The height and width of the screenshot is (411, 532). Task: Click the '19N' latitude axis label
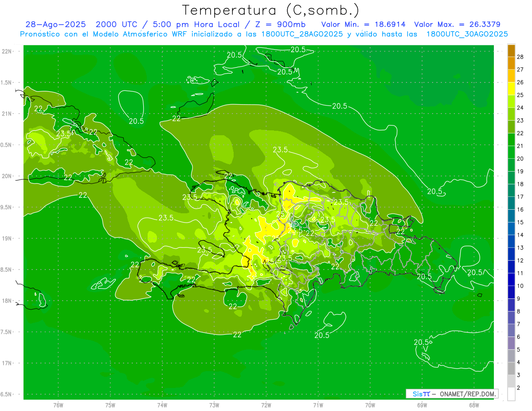pos(7,239)
